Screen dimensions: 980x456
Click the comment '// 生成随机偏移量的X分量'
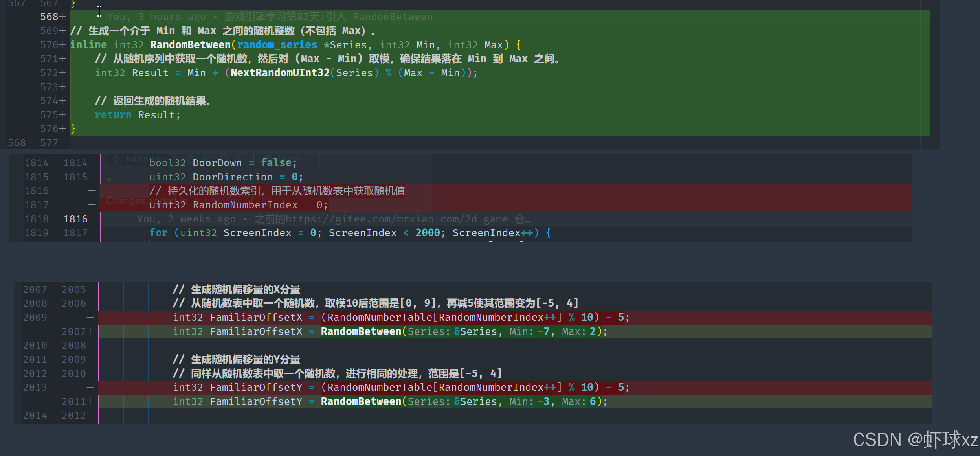click(237, 290)
